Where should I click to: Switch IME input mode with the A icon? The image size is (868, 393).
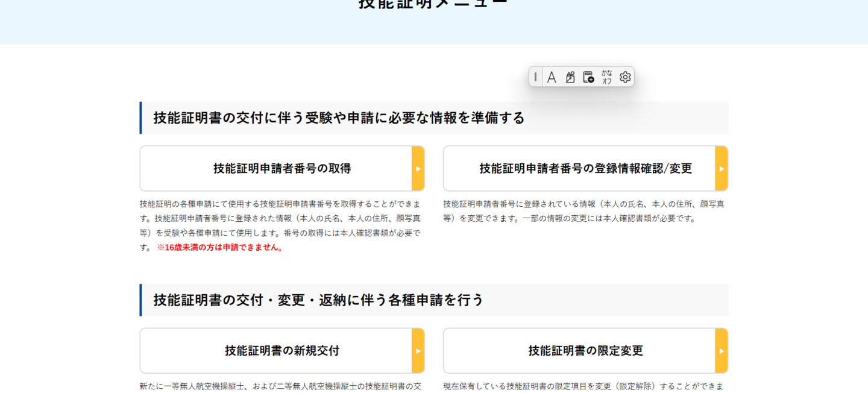tap(551, 77)
